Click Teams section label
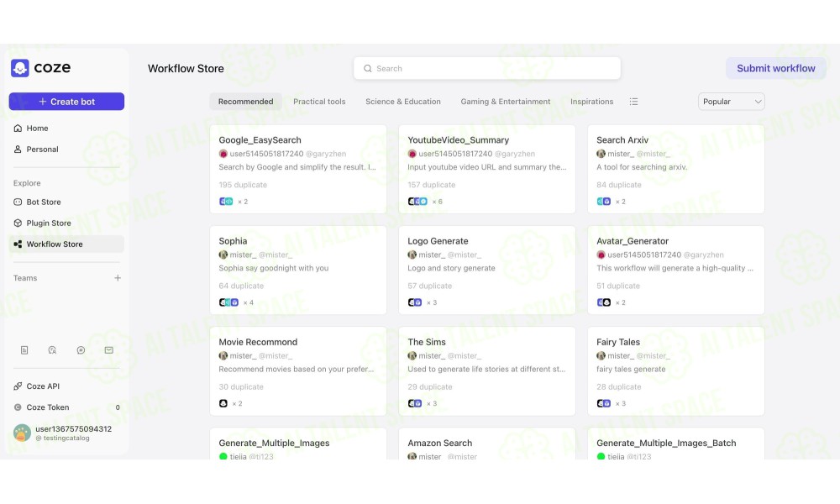 click(25, 278)
